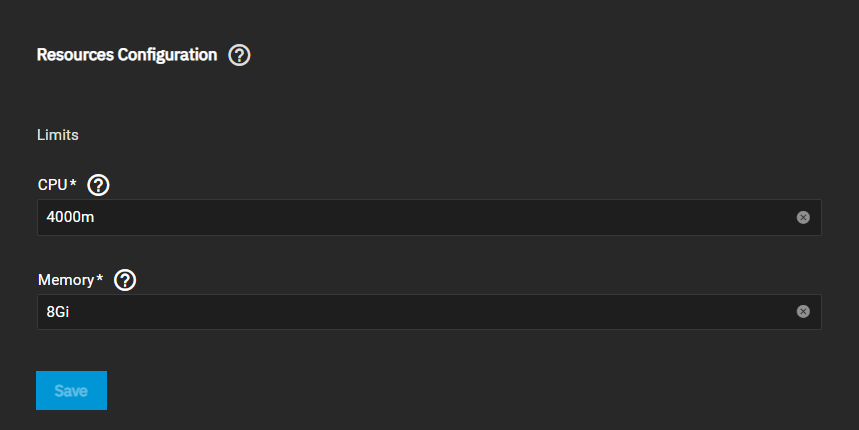Open the Resources Configuration help tooltip
This screenshot has width=859, height=430.
coord(239,56)
